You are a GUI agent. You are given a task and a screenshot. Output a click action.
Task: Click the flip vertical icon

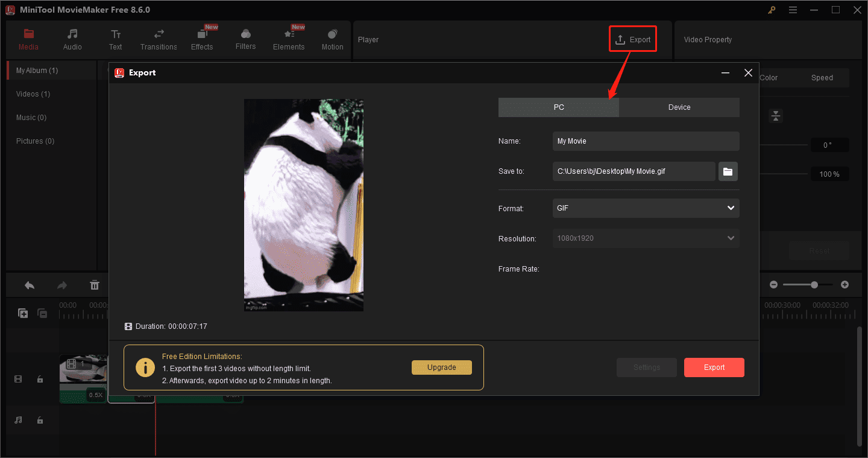point(776,116)
